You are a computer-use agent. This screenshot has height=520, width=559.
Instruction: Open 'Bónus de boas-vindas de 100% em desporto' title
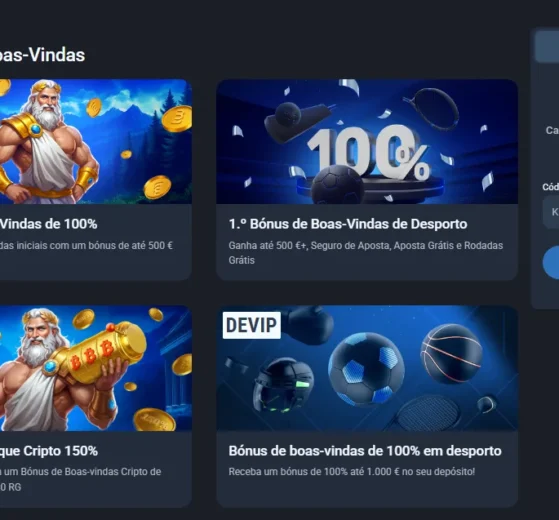click(365, 451)
